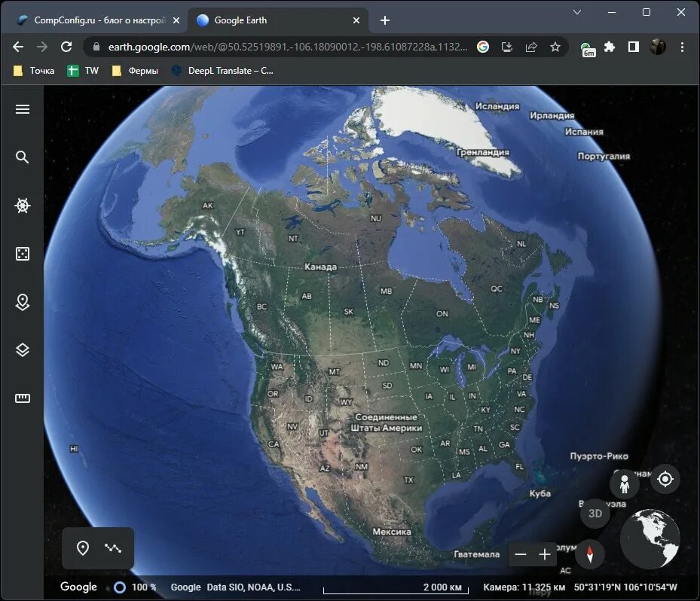Select the Google Earth tab
700x601 pixels.
coord(277,20)
